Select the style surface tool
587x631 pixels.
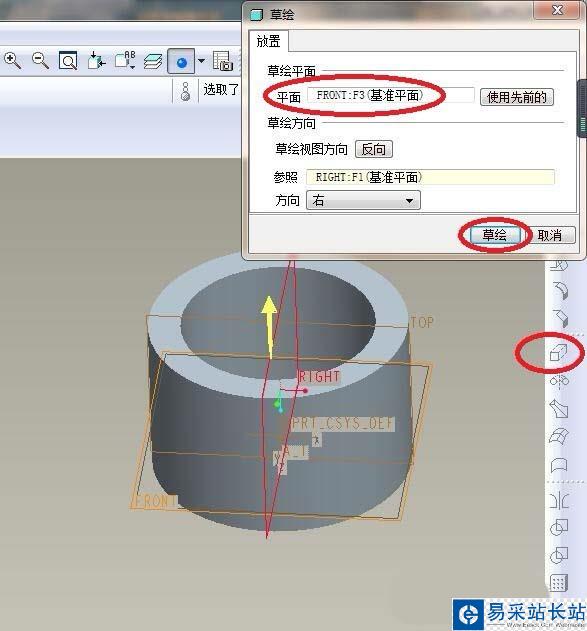click(559, 466)
